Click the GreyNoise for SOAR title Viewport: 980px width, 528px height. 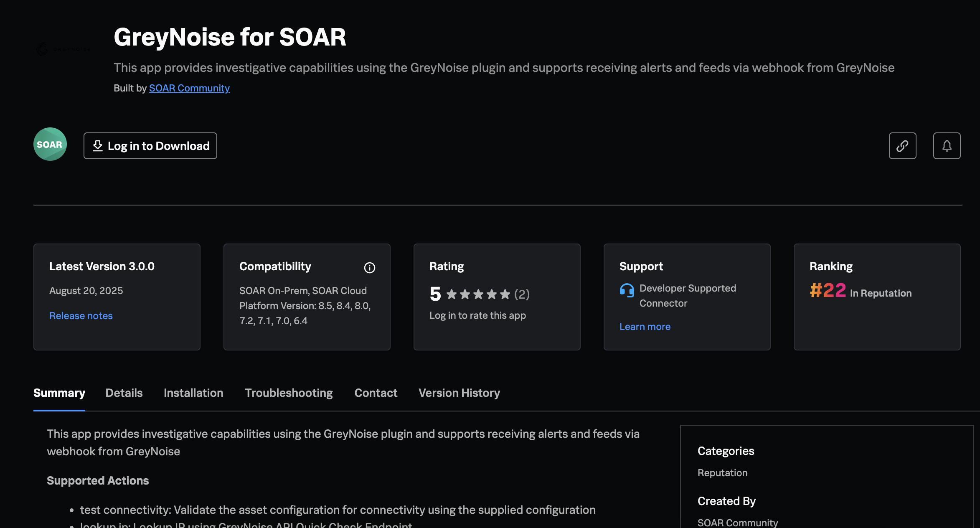click(230, 37)
